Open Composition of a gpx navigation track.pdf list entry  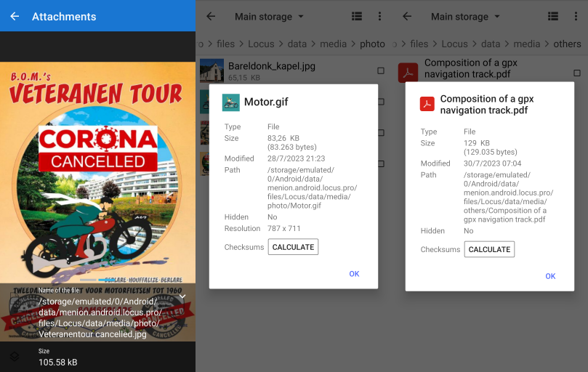tap(471, 68)
